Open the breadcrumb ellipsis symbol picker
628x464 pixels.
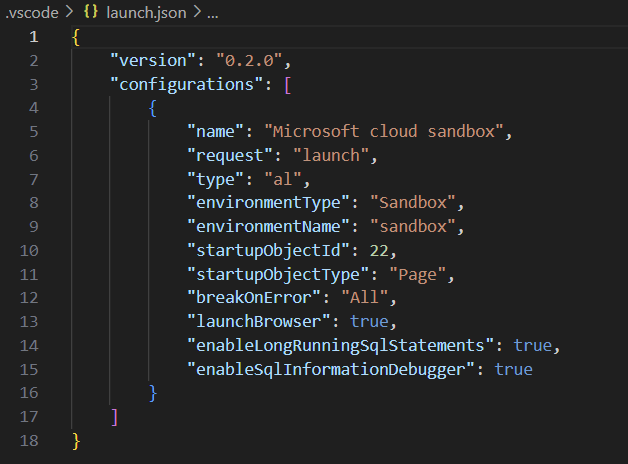tap(213, 15)
